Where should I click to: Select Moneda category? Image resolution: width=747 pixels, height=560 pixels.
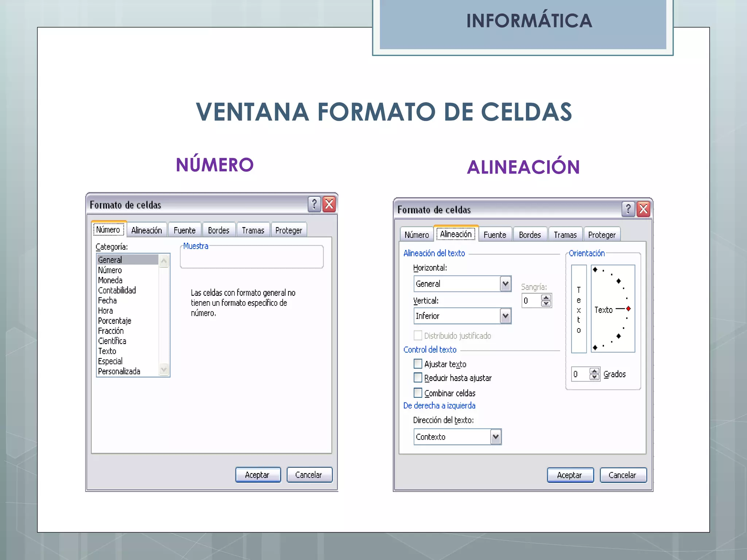[128, 280]
